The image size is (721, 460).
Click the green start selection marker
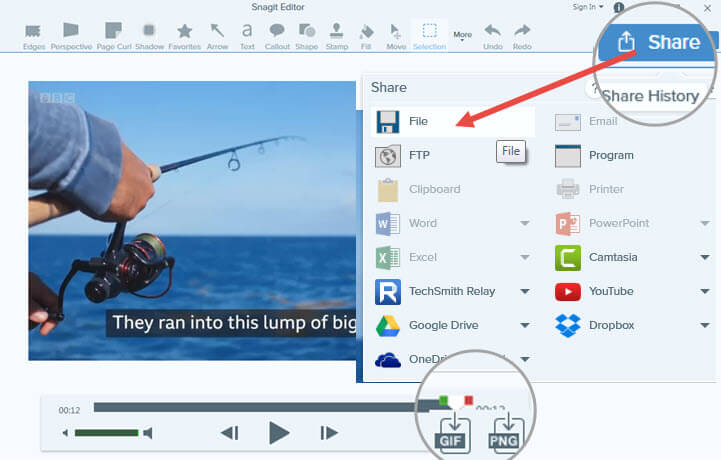(443, 400)
